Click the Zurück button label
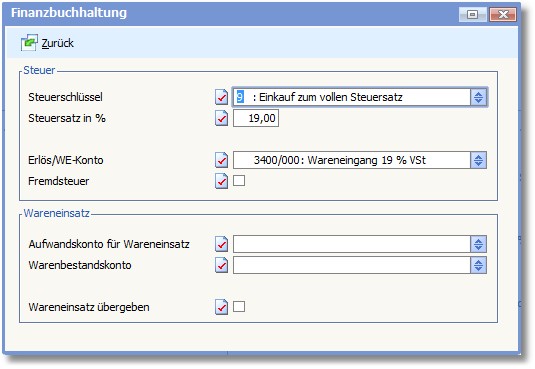This screenshot has height=369, width=535. point(57,43)
